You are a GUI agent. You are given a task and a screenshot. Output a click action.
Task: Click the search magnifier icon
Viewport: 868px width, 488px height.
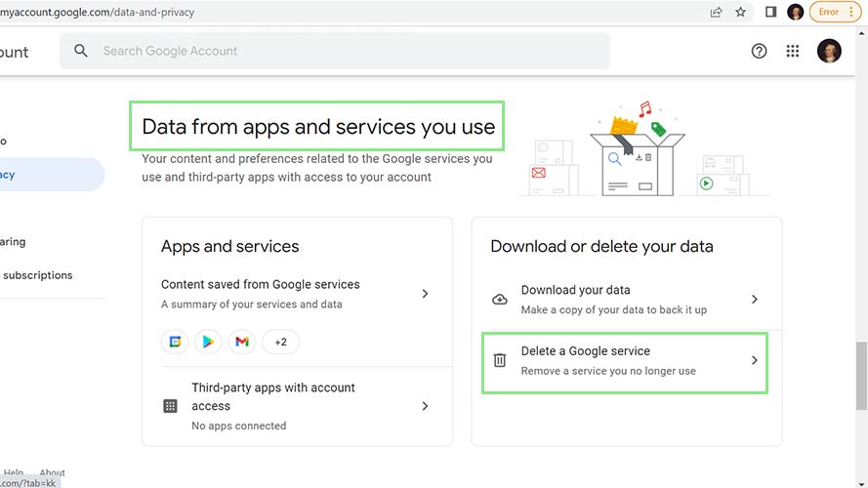pos(81,51)
